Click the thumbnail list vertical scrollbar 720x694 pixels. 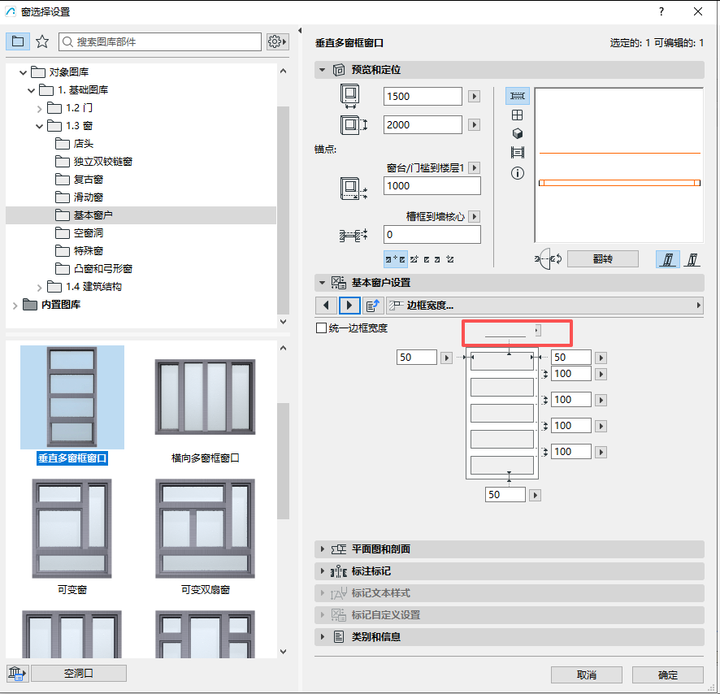pos(283,461)
